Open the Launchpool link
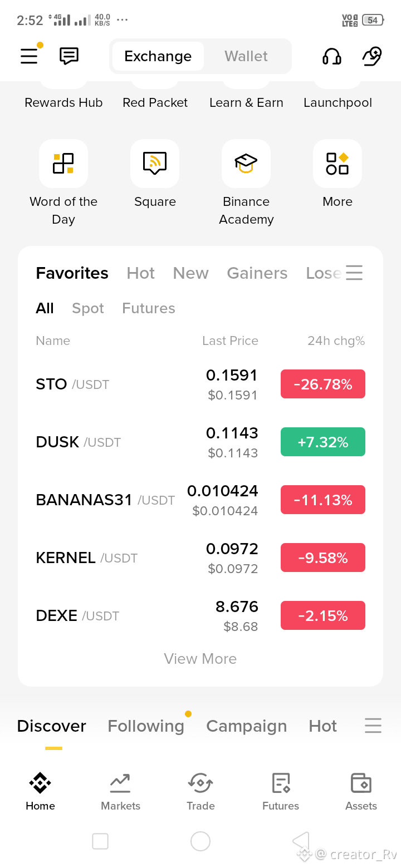 (338, 103)
